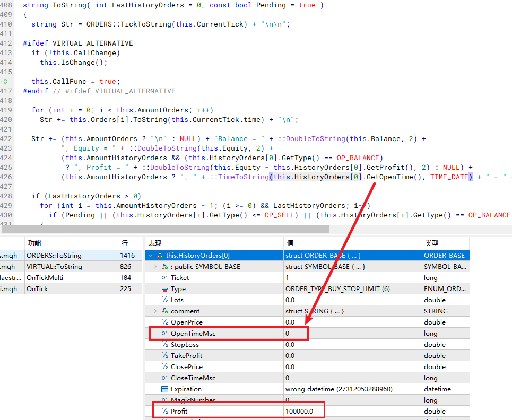Click the enum icon beside Type
The width and height of the screenshot is (512, 420).
click(164, 289)
